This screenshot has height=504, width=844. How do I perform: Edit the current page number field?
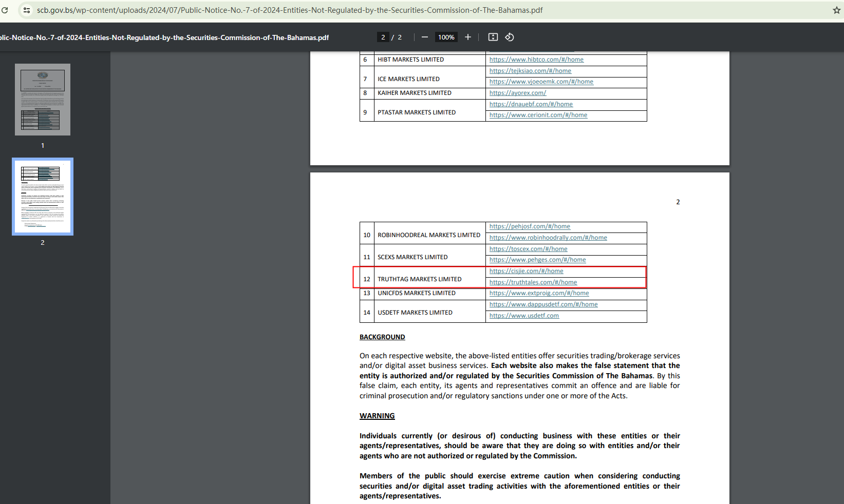click(x=383, y=37)
